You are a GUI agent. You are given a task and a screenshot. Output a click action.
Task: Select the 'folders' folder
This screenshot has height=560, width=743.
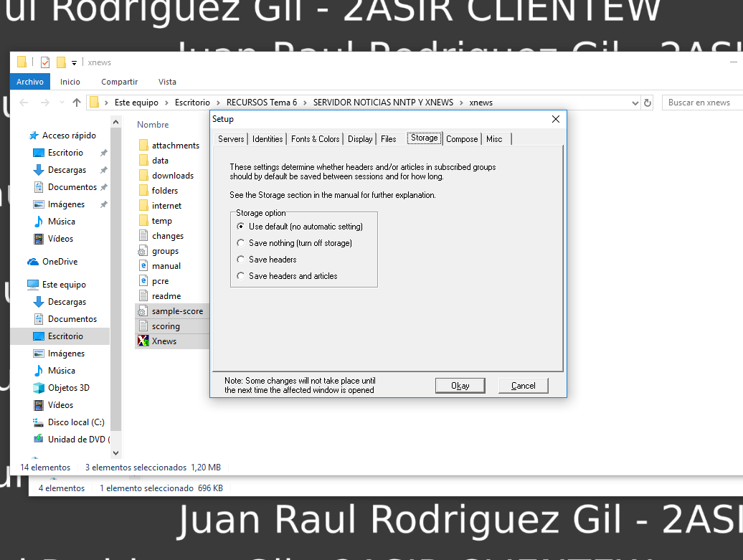[x=158, y=191]
